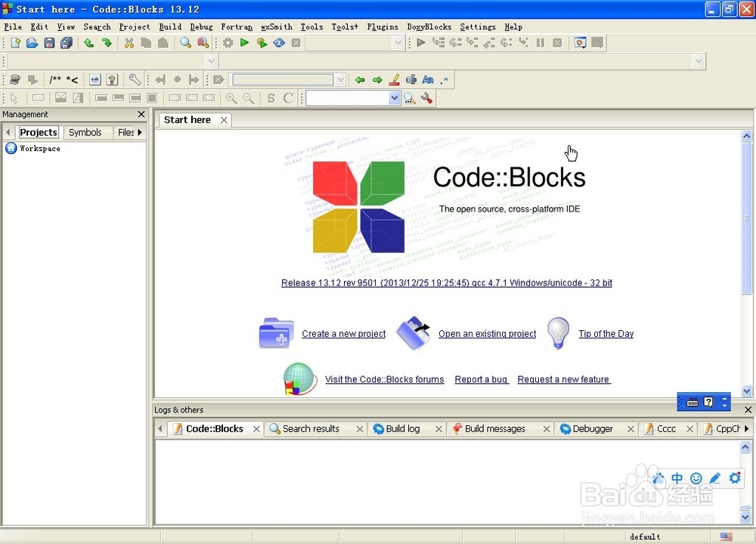
Task: Click the green Run icon
Action: click(244, 43)
